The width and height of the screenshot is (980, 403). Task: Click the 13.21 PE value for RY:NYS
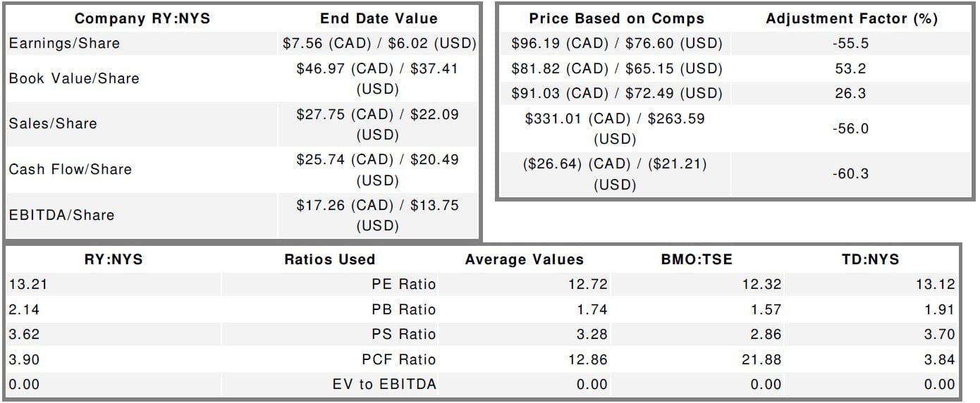pos(25,285)
